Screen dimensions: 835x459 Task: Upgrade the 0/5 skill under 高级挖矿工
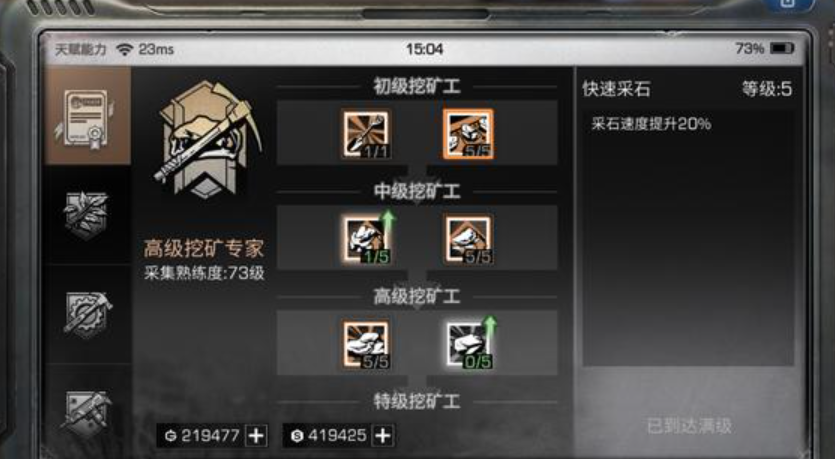[x=470, y=343]
